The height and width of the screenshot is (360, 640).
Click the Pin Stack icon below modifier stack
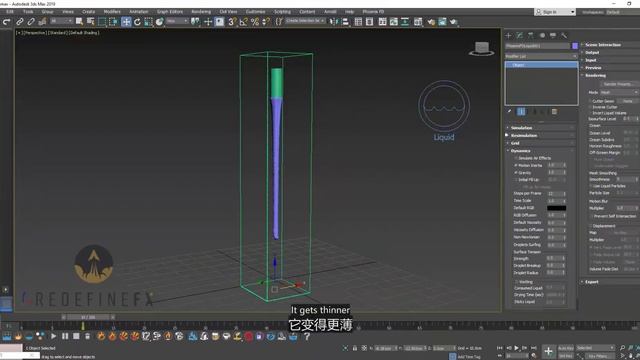tap(509, 111)
